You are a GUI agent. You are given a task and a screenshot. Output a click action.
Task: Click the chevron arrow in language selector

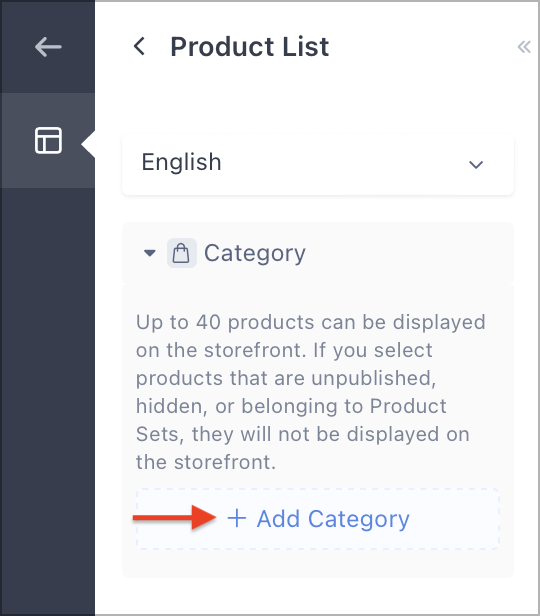pyautogui.click(x=476, y=165)
